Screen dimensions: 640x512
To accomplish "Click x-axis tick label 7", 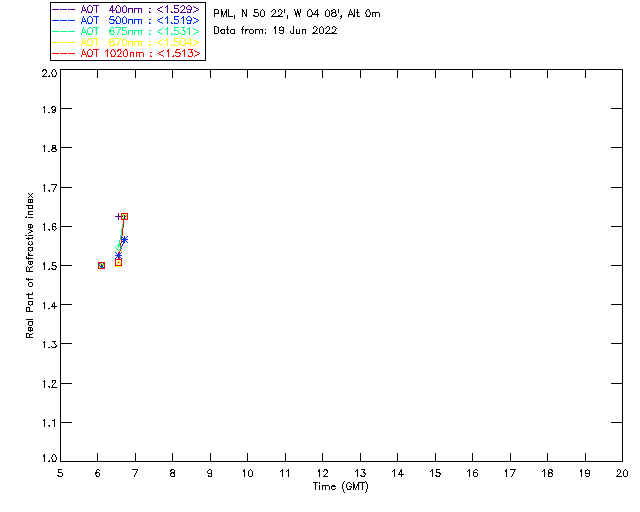I will click(x=135, y=473).
